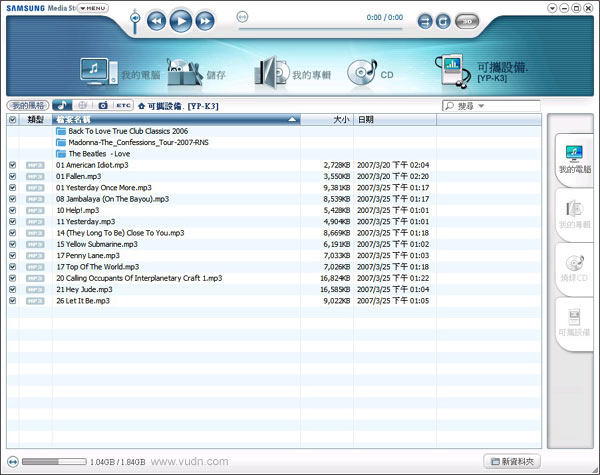Sort by 大小 column header

[x=327, y=120]
